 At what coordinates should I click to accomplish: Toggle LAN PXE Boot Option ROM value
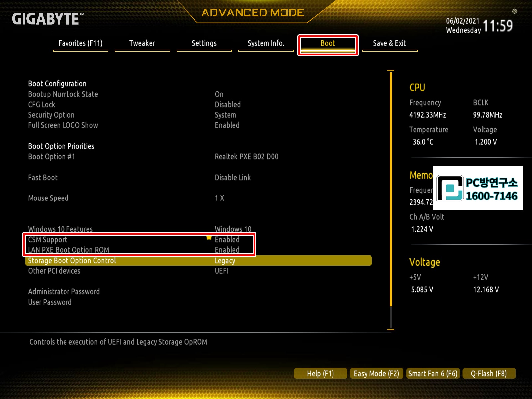tap(227, 250)
